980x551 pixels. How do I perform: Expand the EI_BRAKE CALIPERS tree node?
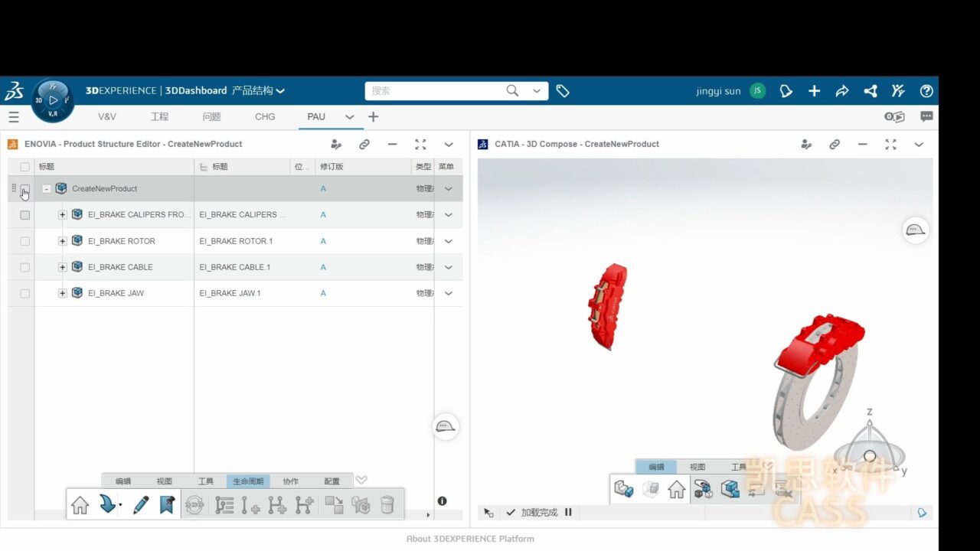pos(63,215)
